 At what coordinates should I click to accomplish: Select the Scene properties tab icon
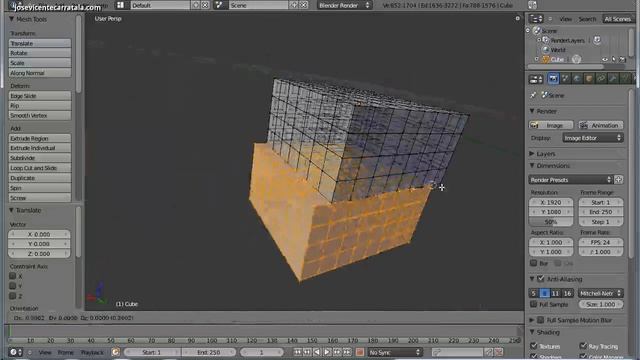(x=565, y=79)
